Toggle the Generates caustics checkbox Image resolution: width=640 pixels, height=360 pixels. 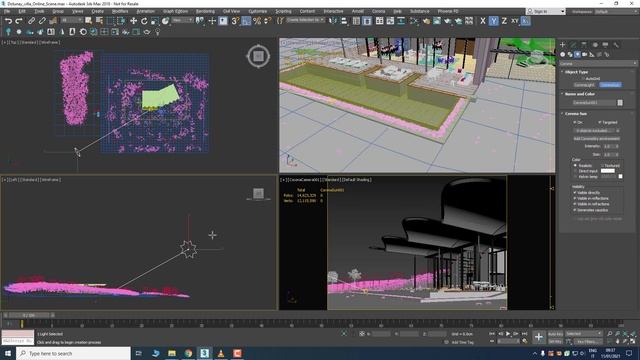(575, 210)
